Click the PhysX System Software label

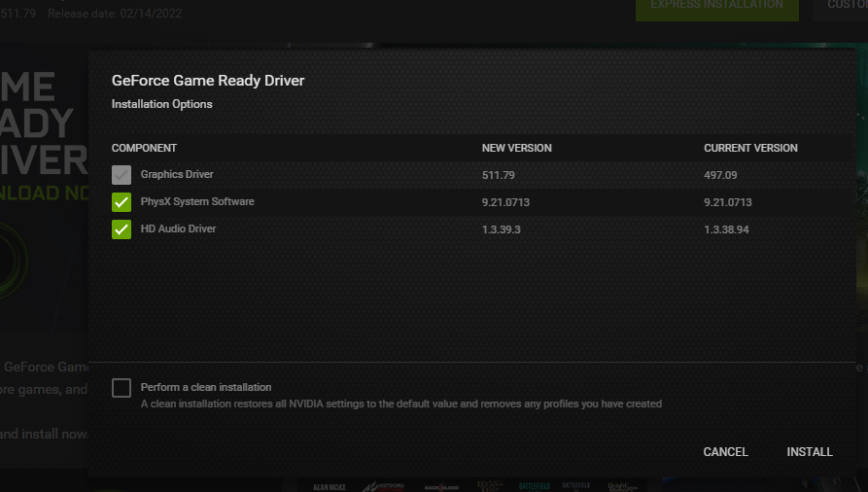pos(197,201)
